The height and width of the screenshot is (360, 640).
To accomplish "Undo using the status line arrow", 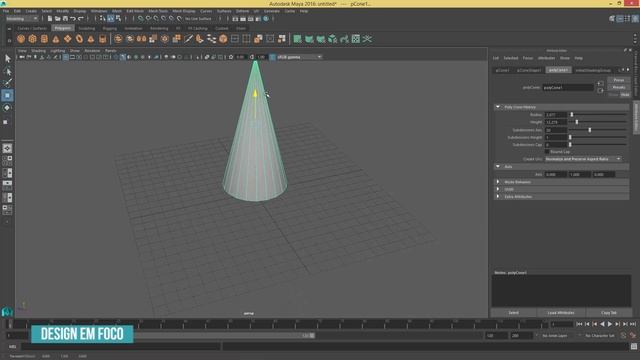I will coord(73,19).
